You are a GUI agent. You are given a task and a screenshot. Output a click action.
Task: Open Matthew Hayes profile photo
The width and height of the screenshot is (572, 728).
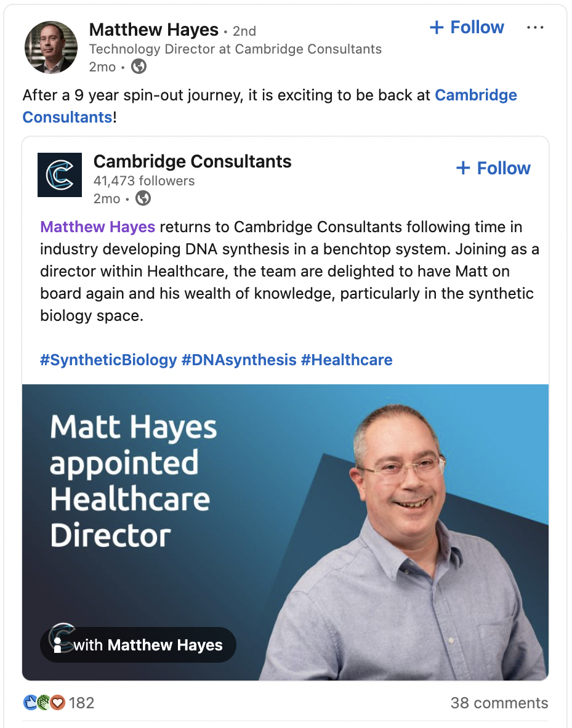click(51, 47)
